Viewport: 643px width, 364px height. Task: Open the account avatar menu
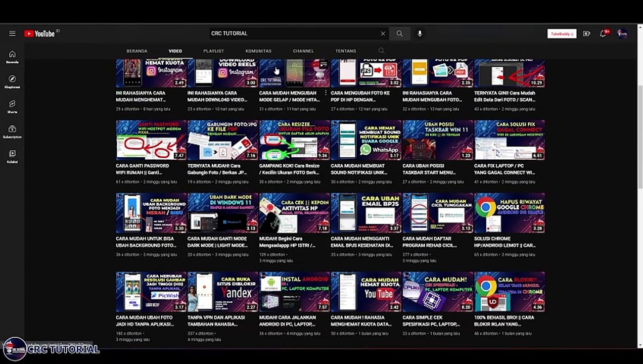pos(622,34)
